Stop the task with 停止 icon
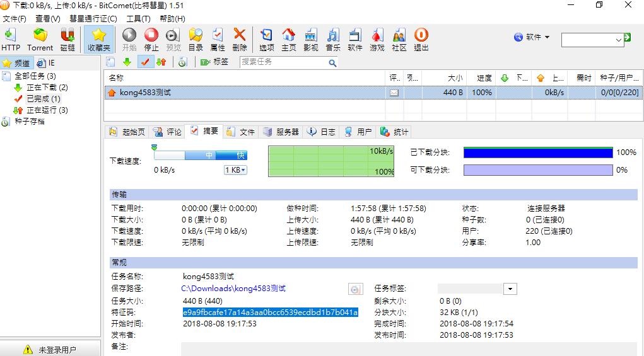The image size is (644, 356). click(151, 40)
